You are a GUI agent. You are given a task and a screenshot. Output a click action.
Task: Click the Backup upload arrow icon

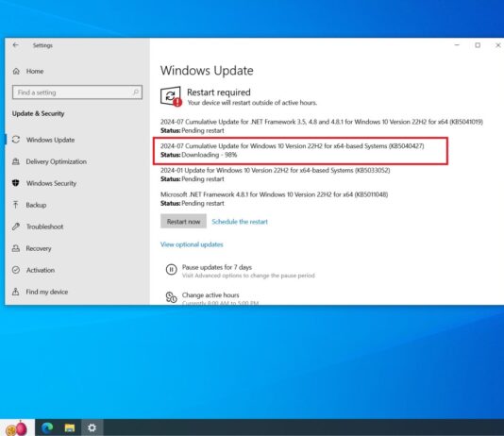click(x=16, y=205)
